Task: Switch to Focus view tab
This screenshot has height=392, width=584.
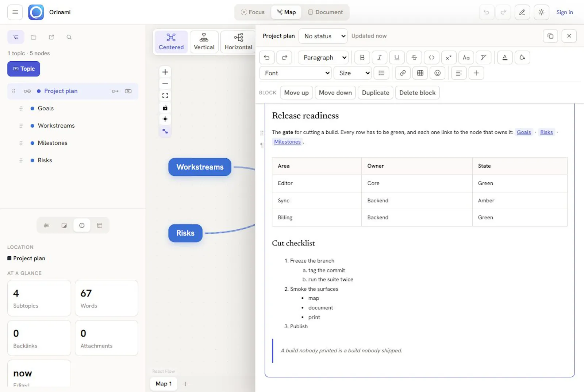Action: [253, 12]
